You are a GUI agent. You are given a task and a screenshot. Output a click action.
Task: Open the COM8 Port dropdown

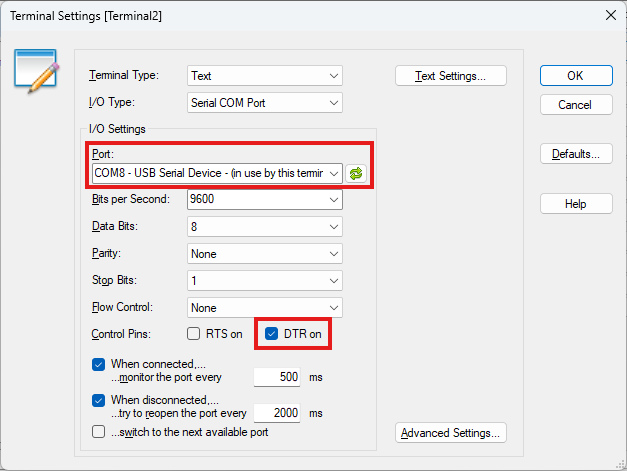click(x=217, y=173)
